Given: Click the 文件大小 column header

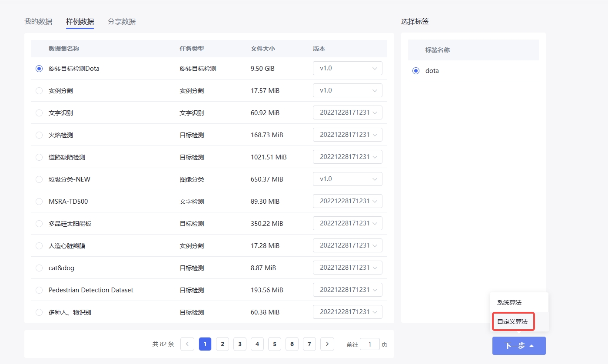Looking at the screenshot, I should (263, 49).
